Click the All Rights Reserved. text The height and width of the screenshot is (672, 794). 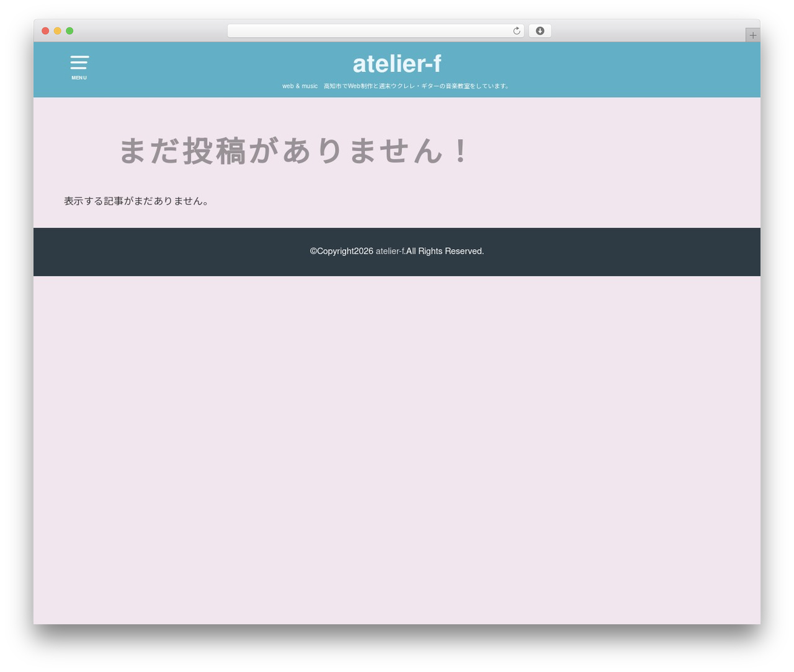pos(445,251)
